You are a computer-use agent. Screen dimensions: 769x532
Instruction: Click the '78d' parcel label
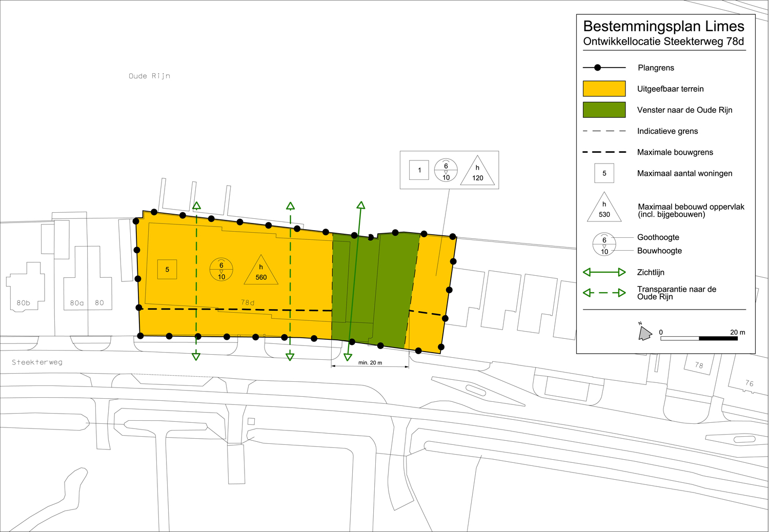point(248,302)
